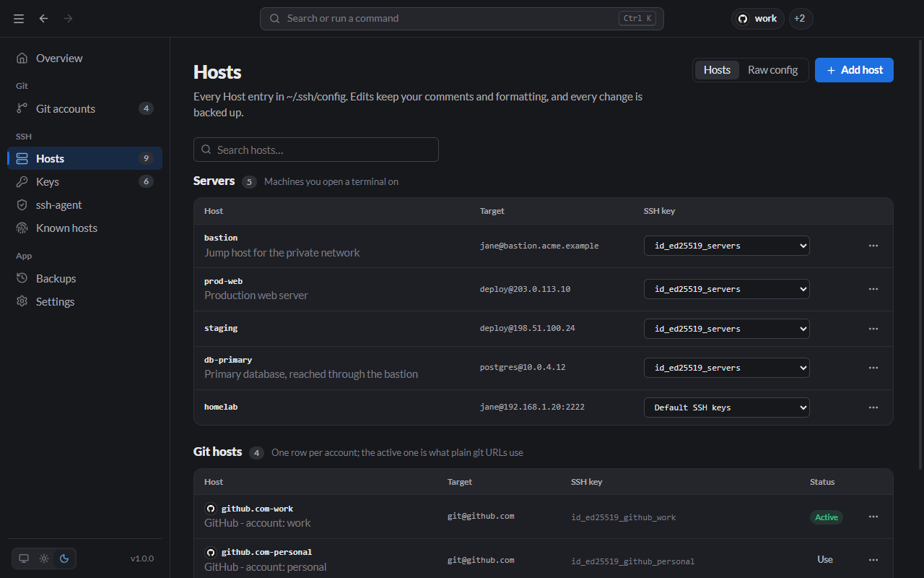Click the deploy@203.0.113.10 target
The height and width of the screenshot is (578, 924).
tap(525, 289)
